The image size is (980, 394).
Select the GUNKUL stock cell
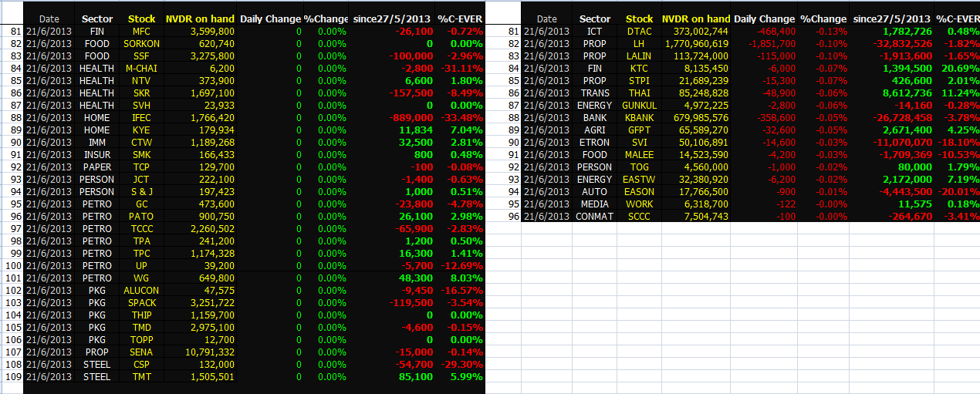click(639, 106)
